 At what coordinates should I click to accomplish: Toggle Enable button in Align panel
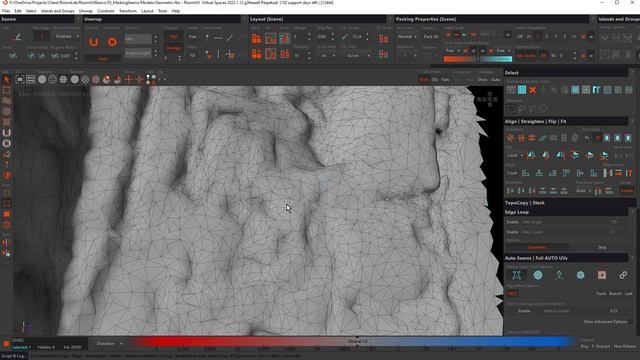tap(627, 190)
